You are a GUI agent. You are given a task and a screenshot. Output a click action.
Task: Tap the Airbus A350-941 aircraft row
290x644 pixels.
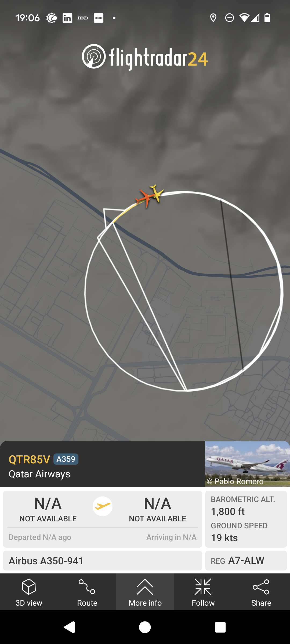click(103, 561)
